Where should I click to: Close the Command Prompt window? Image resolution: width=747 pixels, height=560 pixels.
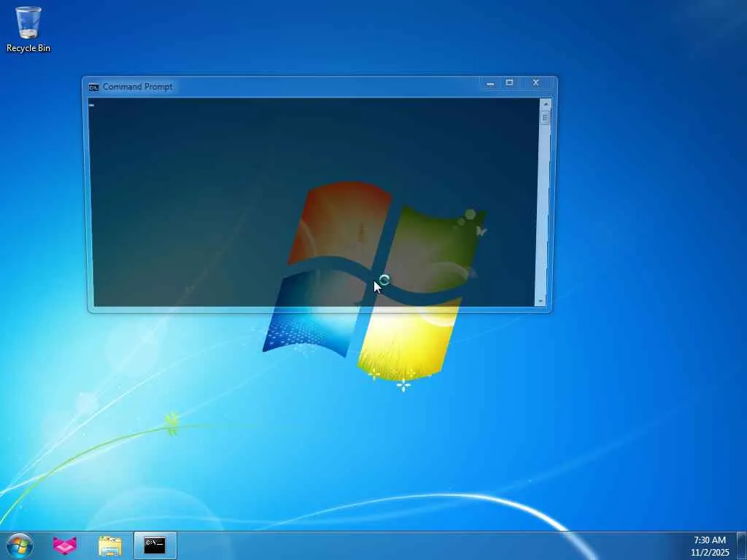pyautogui.click(x=535, y=83)
